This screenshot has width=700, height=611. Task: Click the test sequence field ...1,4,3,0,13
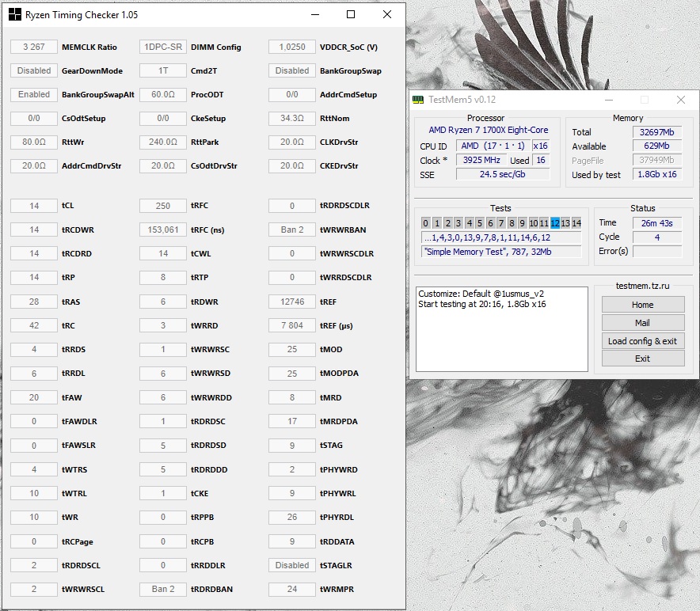501,237
